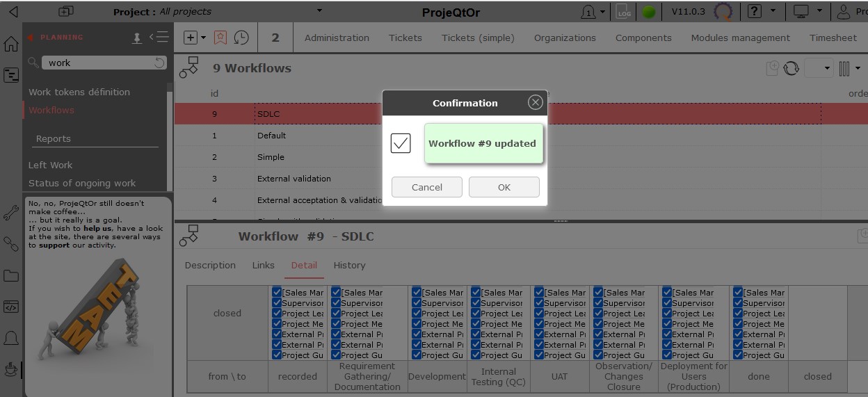Switch to the History tab

click(x=349, y=265)
